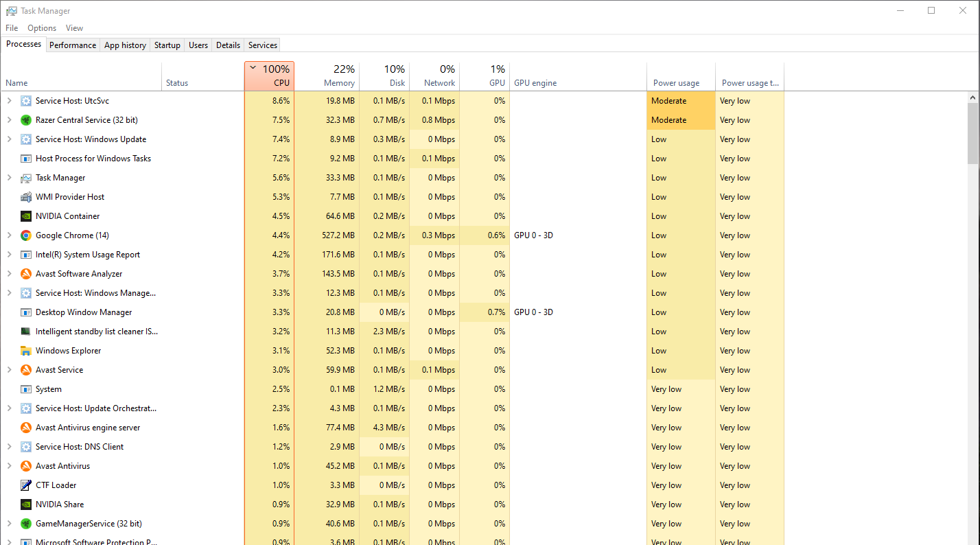This screenshot has height=545, width=980.
Task: Click the orange Avast Antivirus process icon
Action: tap(26, 466)
